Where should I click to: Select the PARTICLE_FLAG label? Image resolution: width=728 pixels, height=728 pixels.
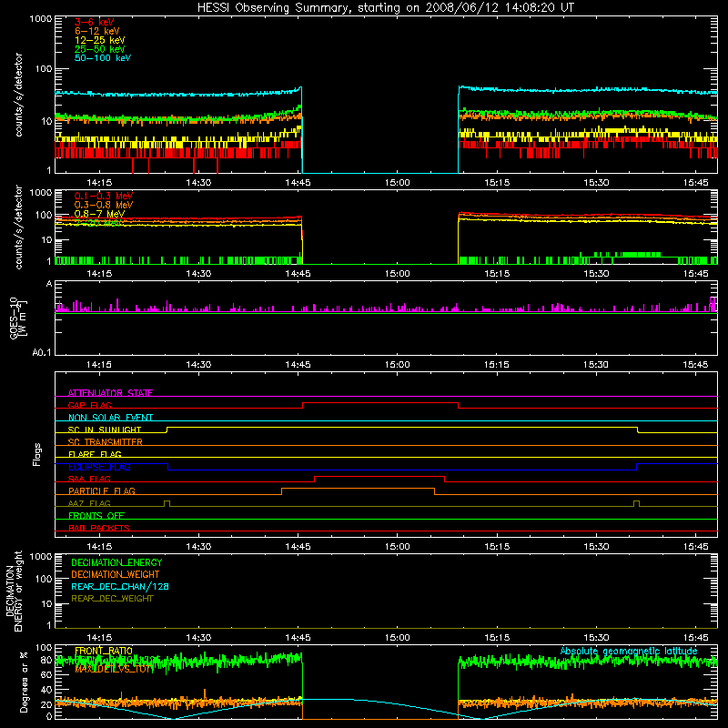(x=102, y=491)
